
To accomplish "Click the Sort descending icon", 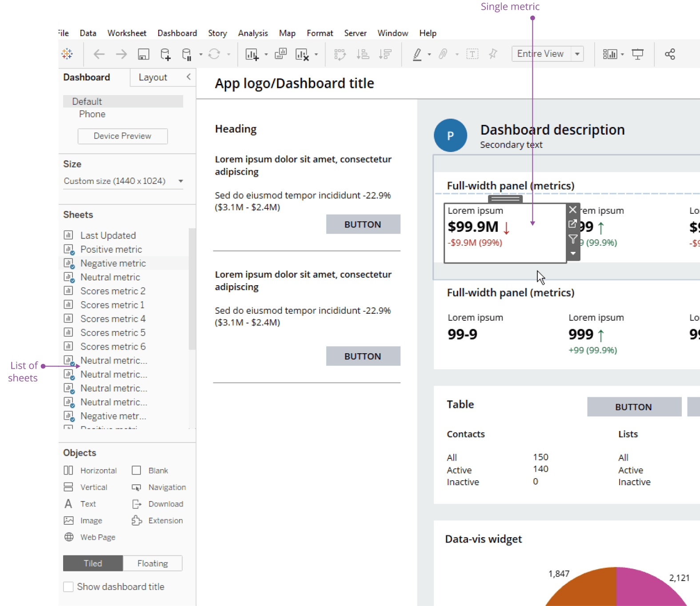I will 385,54.
